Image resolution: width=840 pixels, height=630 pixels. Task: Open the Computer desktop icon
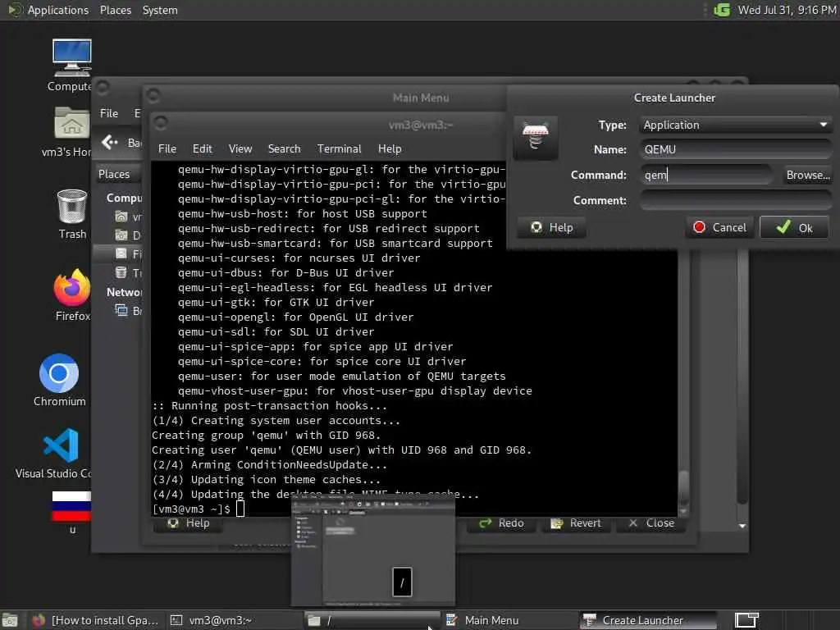click(71, 66)
